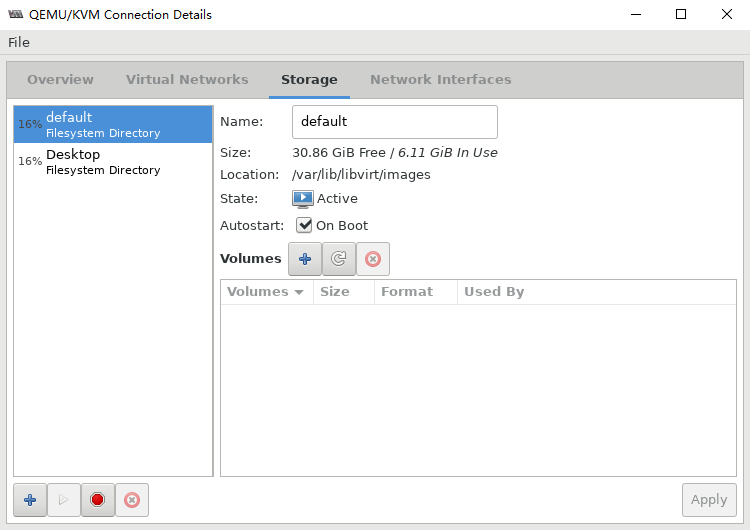Click the start pool play icon
This screenshot has height=530, width=750.
(x=63, y=500)
